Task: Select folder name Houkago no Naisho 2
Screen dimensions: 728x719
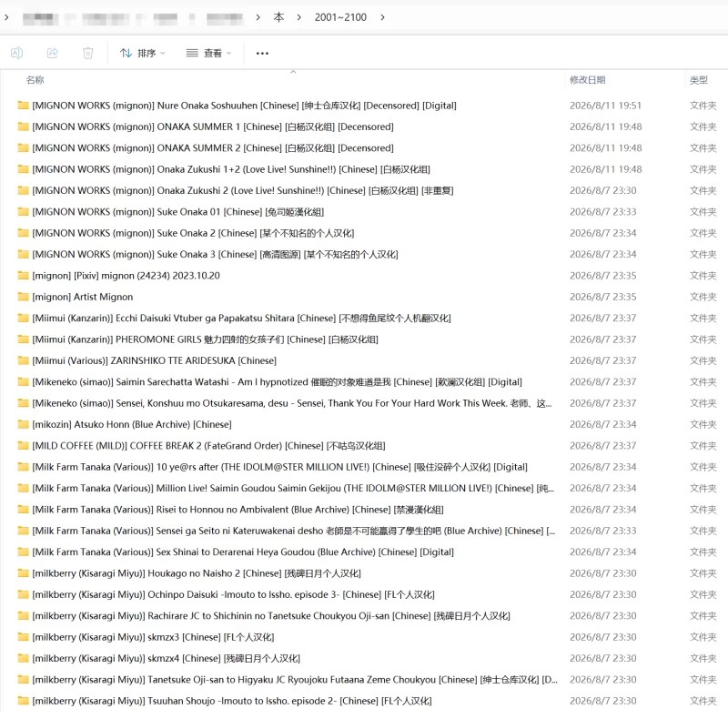Action: 197,573
